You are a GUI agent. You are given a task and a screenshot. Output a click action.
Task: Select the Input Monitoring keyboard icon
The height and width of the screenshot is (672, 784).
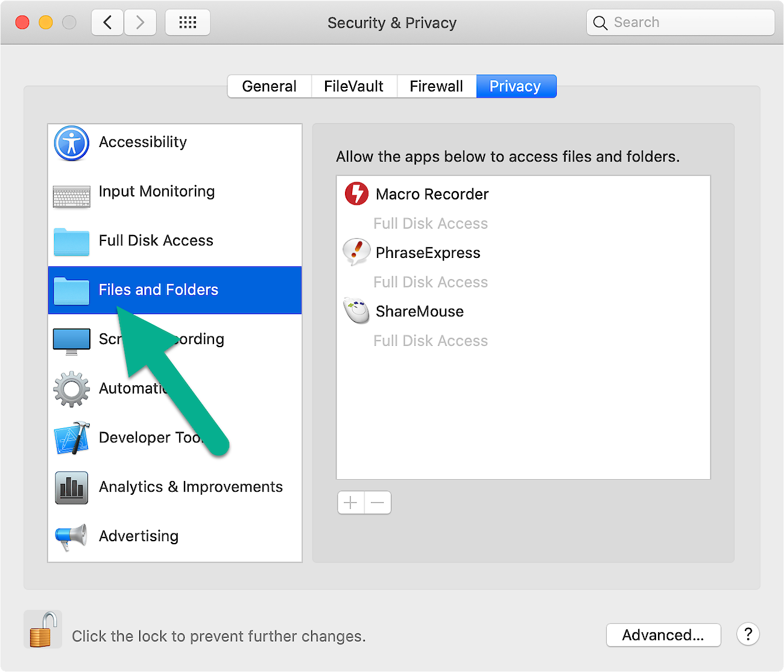click(72, 196)
